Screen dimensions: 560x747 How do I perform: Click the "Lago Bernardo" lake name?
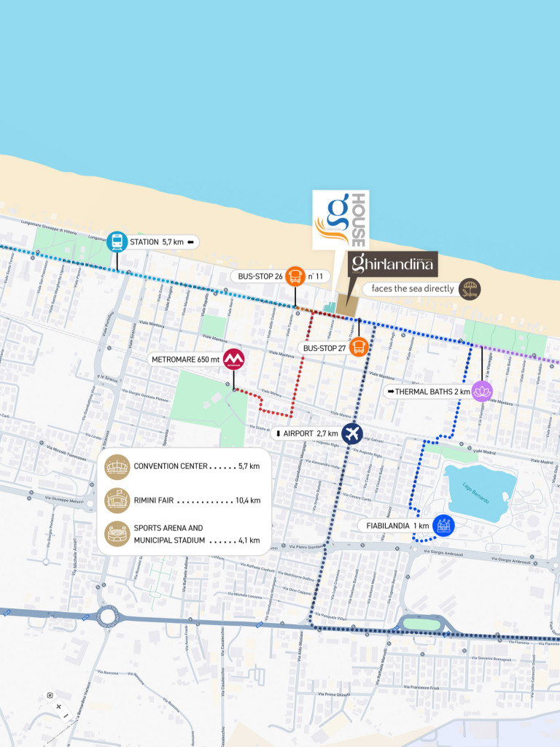(x=475, y=492)
